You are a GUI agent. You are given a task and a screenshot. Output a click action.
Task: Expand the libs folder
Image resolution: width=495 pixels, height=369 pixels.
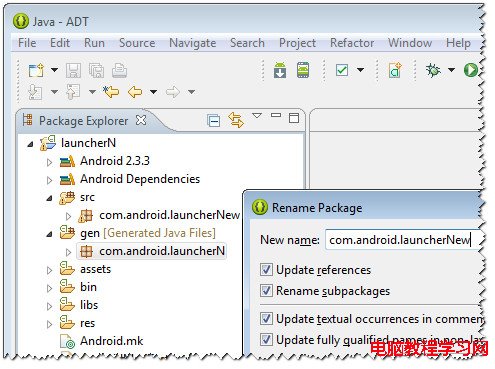coord(49,306)
